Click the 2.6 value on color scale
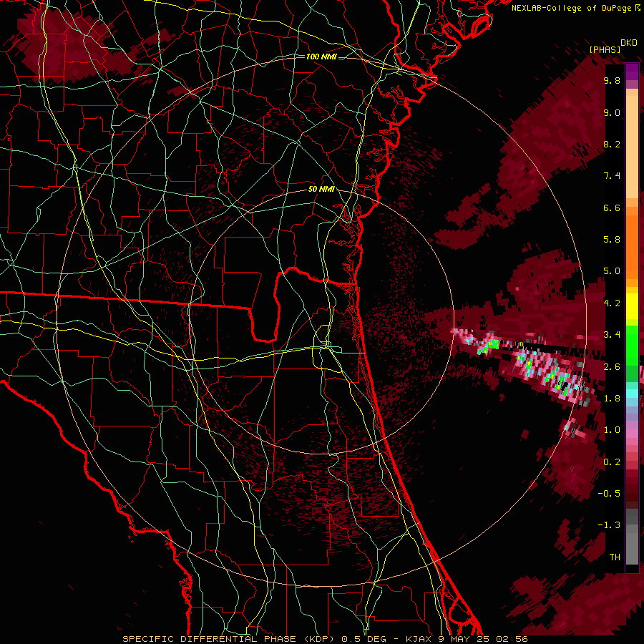The width and height of the screenshot is (644, 644). [x=612, y=367]
